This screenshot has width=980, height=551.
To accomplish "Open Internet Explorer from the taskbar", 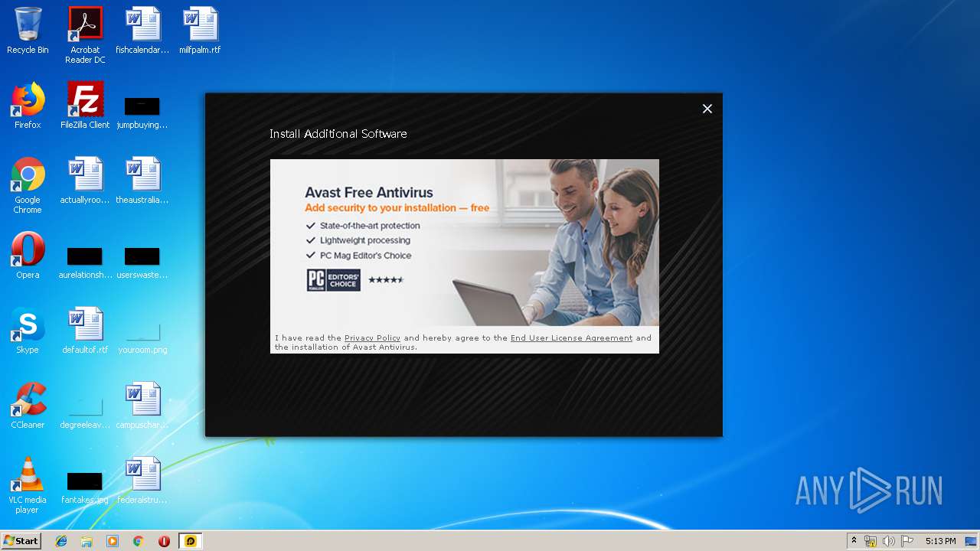I will (61, 541).
